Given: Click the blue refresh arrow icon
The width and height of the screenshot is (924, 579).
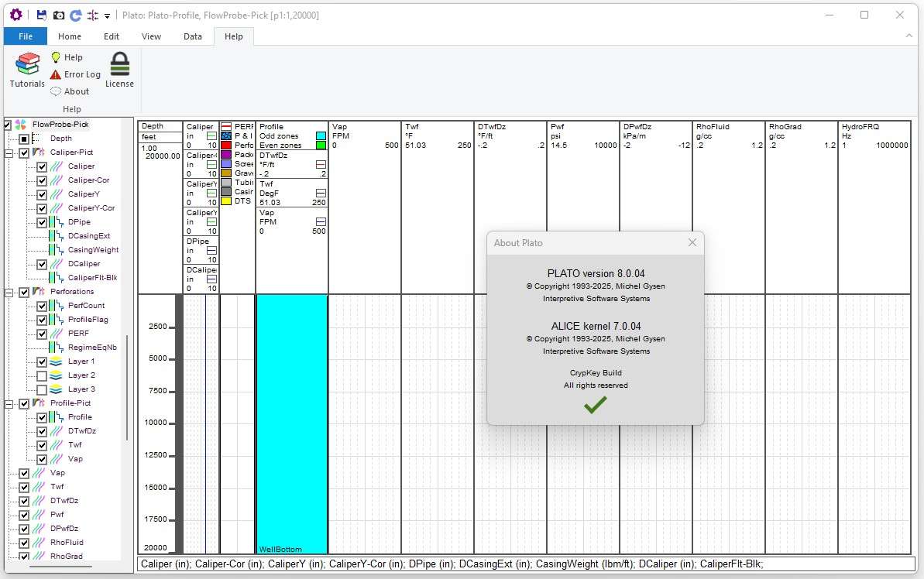Looking at the screenshot, I should coord(75,15).
